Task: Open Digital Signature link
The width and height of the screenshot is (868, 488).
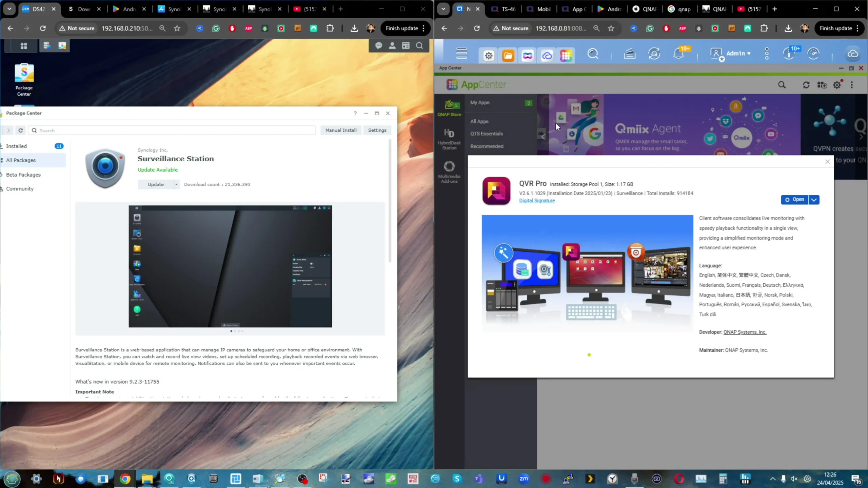Action: tap(537, 201)
